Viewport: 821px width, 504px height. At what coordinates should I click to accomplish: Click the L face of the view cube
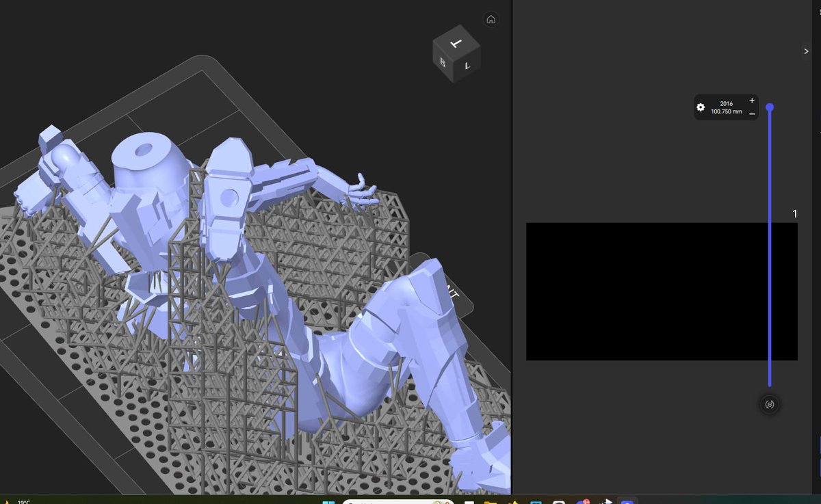point(467,65)
